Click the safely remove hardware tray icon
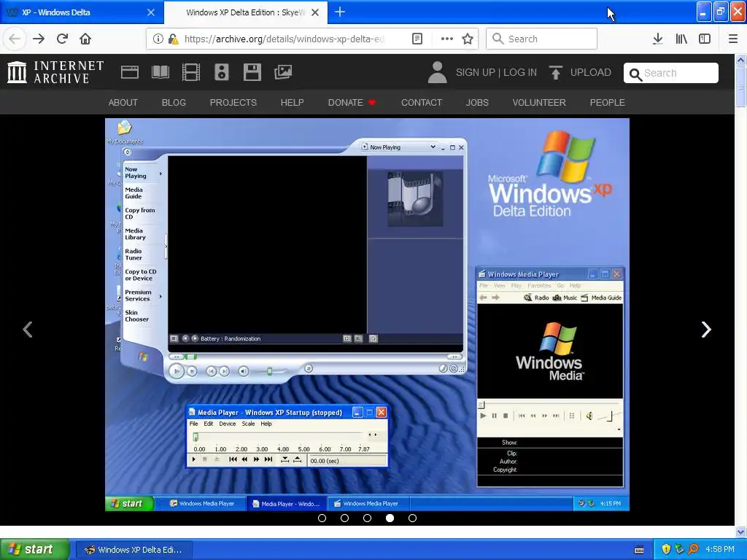The width and height of the screenshot is (747, 560). tap(679, 550)
